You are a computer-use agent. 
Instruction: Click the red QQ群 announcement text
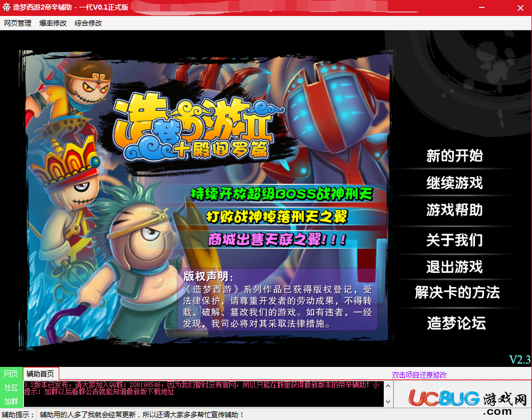(x=201, y=388)
